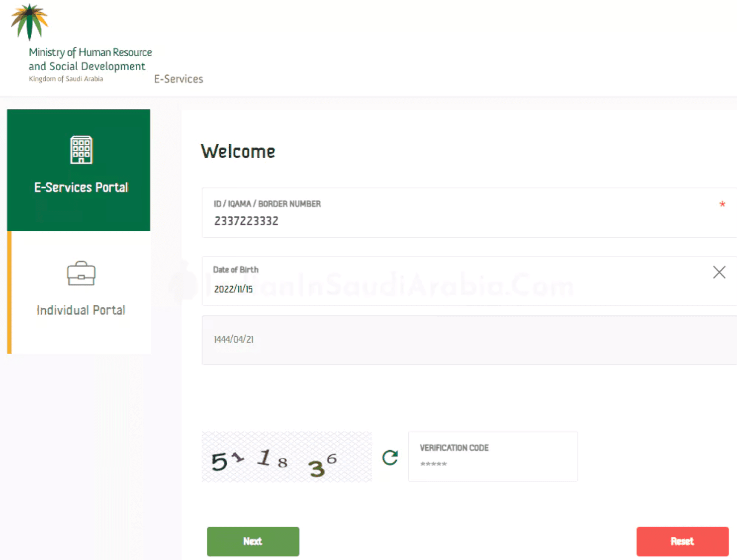Viewport: 737px width, 560px height.
Task: Click the circular captcha reload arrow
Action: click(390, 457)
